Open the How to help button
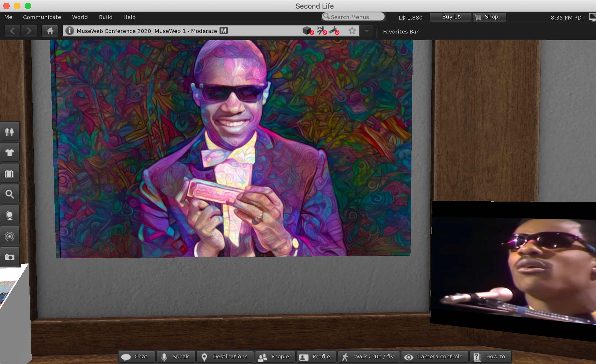 pos(491,357)
